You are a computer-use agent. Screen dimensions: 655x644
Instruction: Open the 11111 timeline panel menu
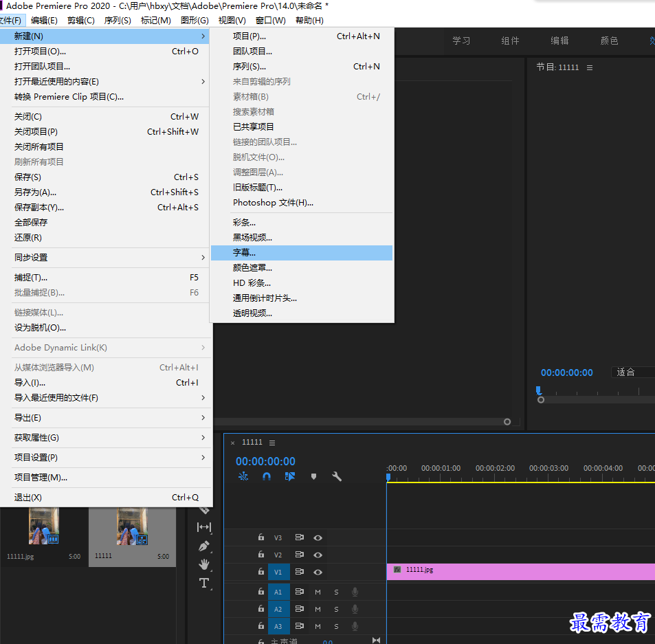tap(272, 443)
